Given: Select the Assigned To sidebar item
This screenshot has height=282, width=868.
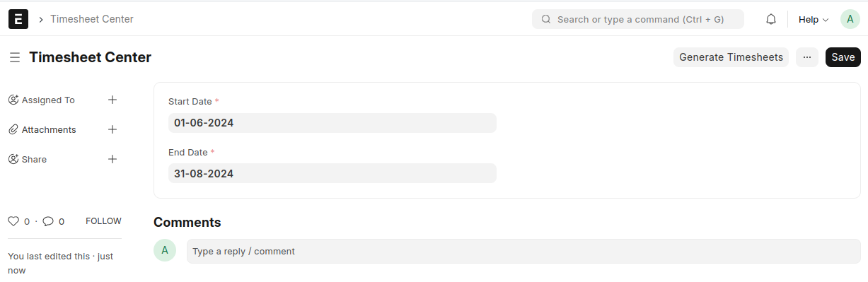Looking at the screenshot, I should pos(48,100).
